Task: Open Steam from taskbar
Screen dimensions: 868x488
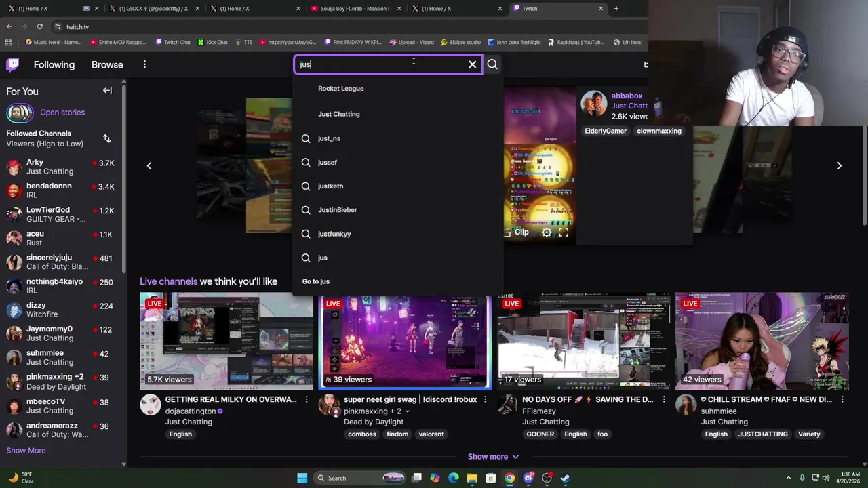Action: click(565, 478)
